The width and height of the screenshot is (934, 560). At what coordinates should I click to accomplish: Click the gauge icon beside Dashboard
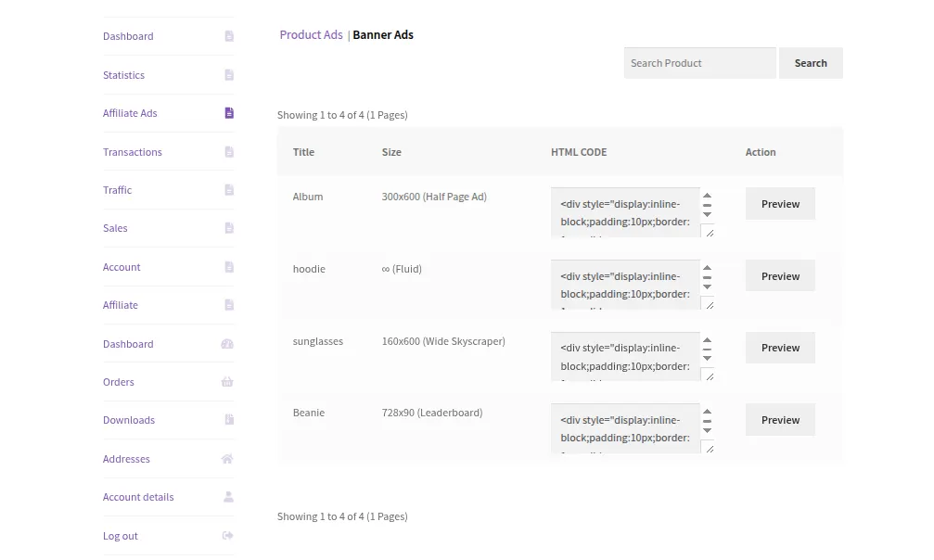[x=227, y=344]
